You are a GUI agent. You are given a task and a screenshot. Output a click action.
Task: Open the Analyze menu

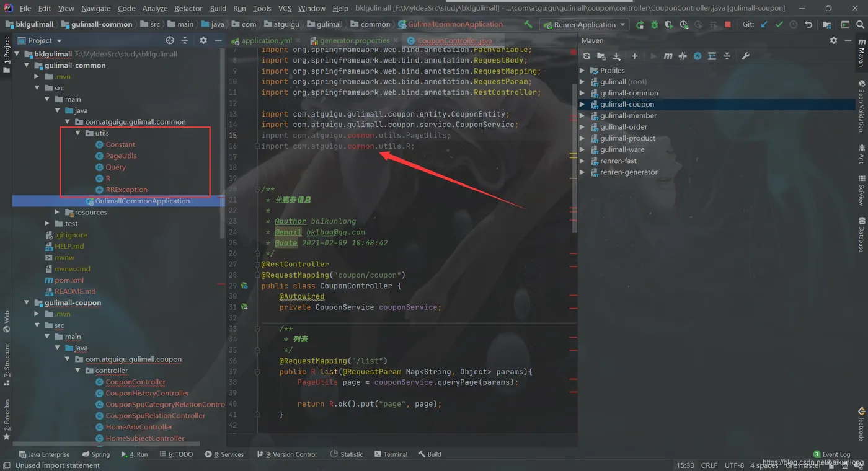(154, 8)
